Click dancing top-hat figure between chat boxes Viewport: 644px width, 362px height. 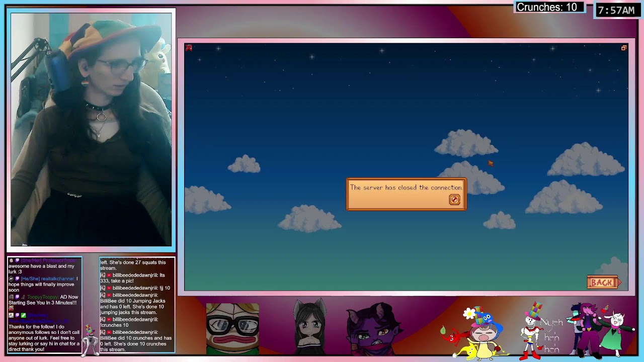tap(91, 340)
